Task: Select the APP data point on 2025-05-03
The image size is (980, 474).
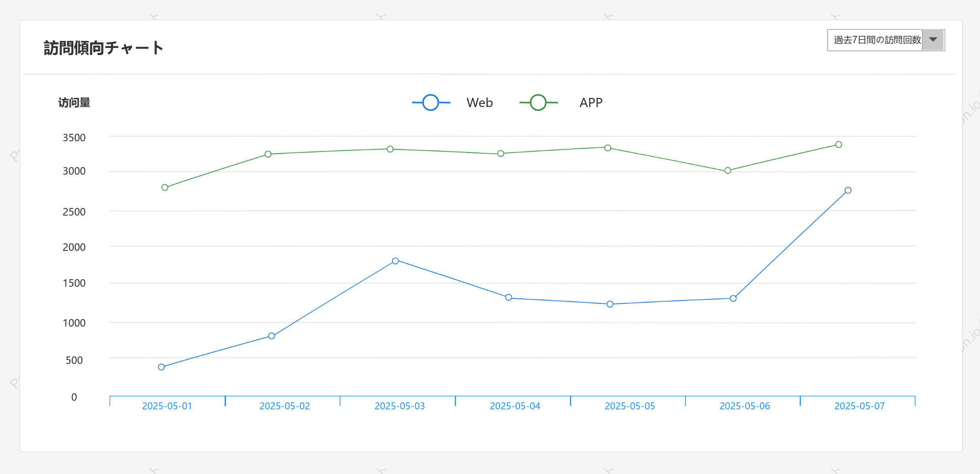Action: click(x=390, y=149)
